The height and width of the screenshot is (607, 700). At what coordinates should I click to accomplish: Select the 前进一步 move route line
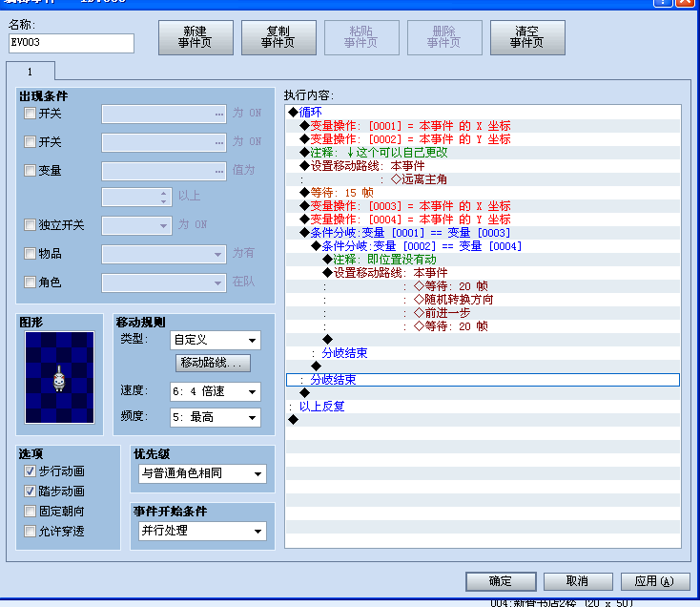(x=483, y=313)
